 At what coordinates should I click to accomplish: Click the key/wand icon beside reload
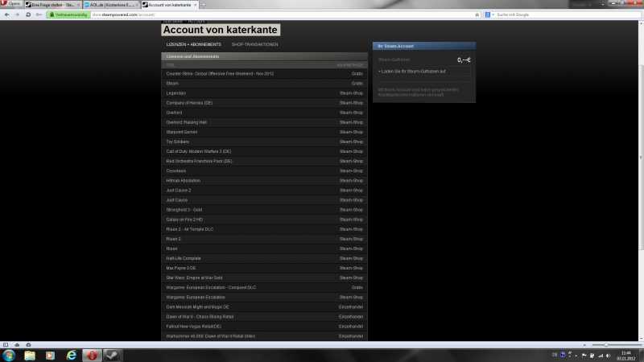coord(39,14)
